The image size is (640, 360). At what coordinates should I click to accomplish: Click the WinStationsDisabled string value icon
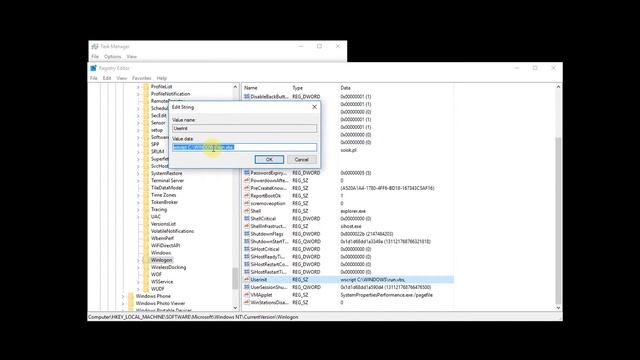pos(247,302)
